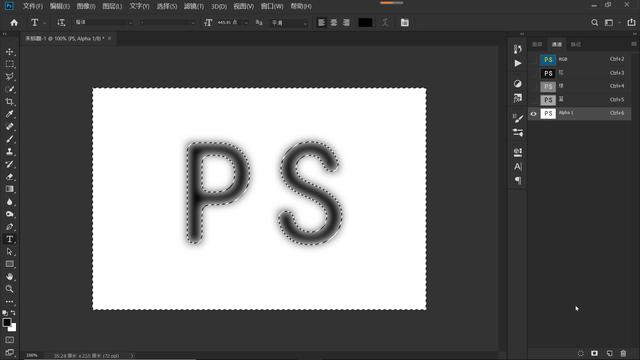
Task: Select the Crop tool
Action: click(x=9, y=102)
